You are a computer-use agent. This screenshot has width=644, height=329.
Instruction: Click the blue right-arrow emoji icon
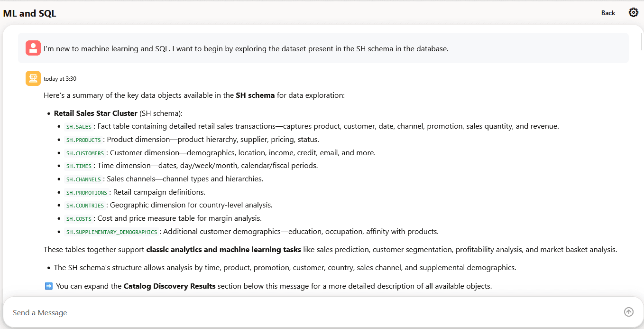click(48, 286)
